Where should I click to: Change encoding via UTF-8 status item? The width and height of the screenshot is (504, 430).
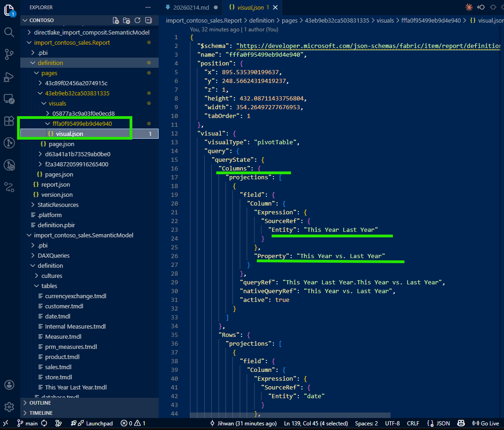point(392,423)
